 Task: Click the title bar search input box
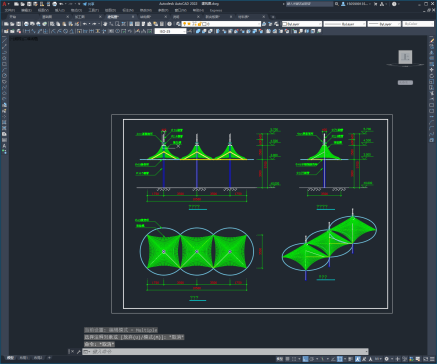pos(309,4)
